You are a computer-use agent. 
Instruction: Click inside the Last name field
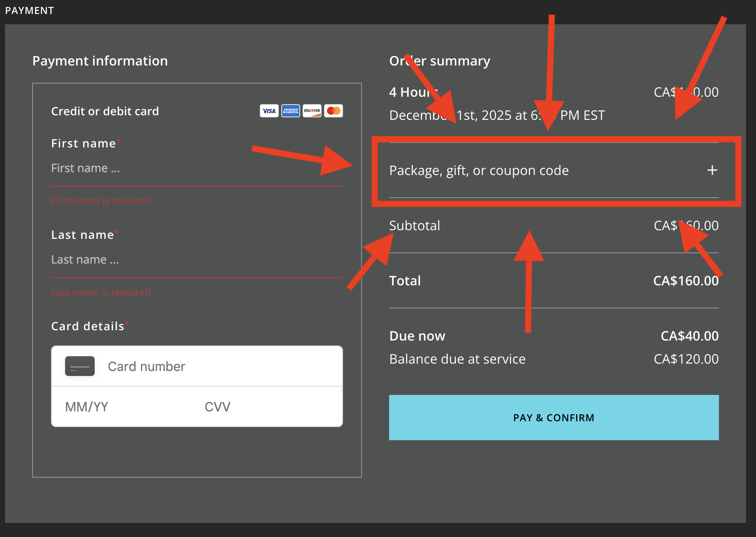point(165,259)
